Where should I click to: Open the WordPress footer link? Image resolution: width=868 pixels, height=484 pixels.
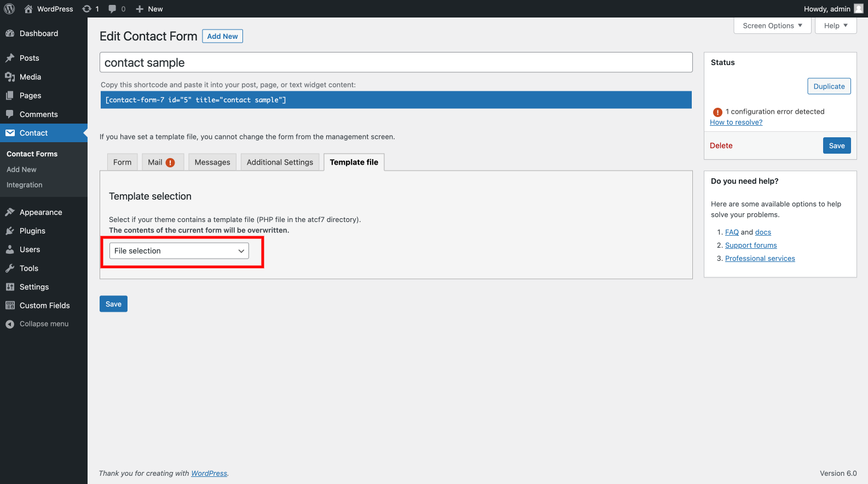click(x=209, y=474)
